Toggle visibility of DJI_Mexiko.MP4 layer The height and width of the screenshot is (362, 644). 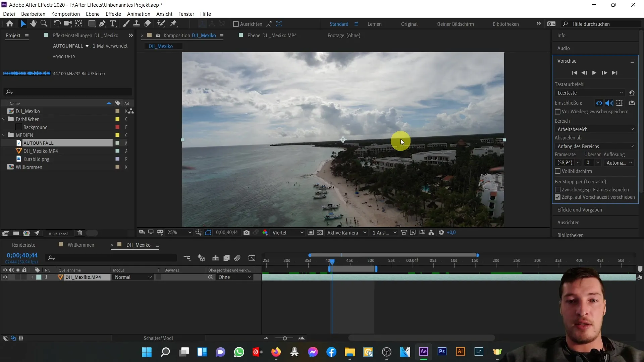4,277
